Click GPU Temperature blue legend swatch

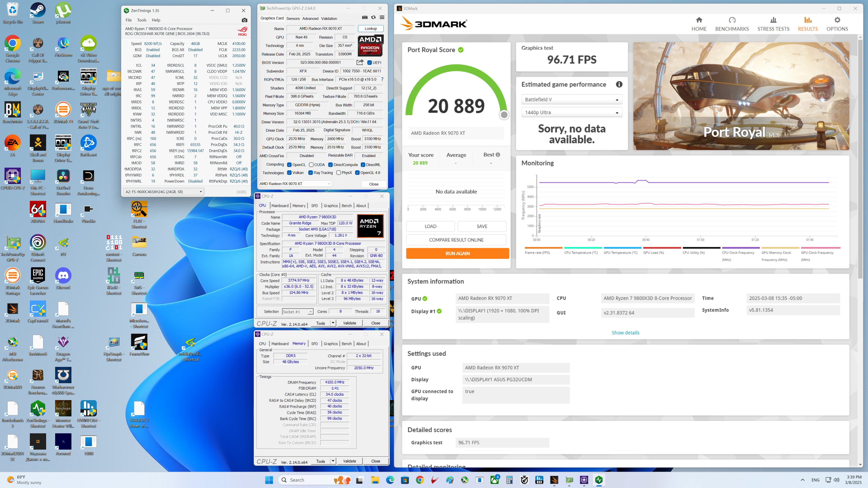click(622, 248)
